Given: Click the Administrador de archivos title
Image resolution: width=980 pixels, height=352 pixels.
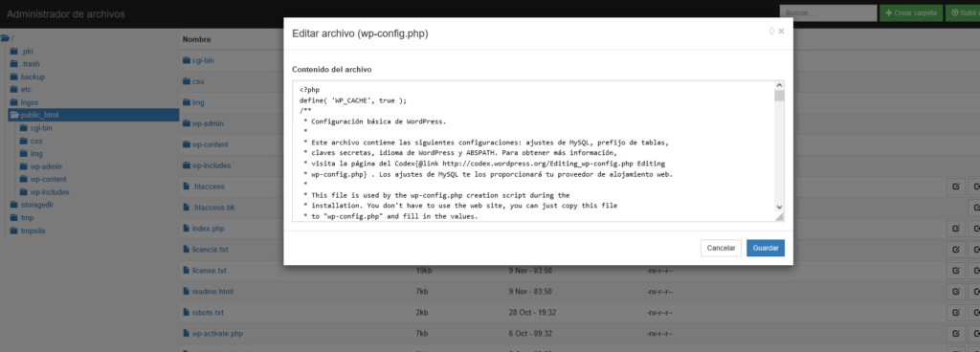Looking at the screenshot, I should 65,13.
